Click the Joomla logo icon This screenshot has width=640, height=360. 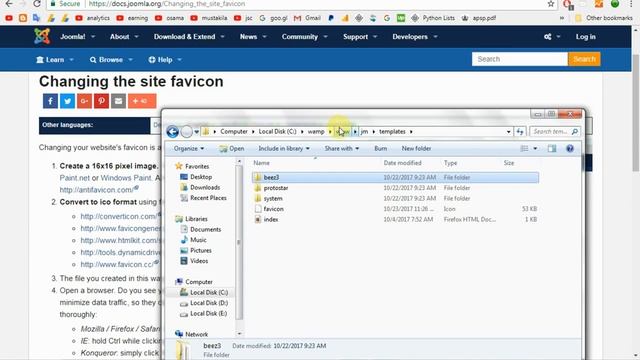tap(42, 36)
